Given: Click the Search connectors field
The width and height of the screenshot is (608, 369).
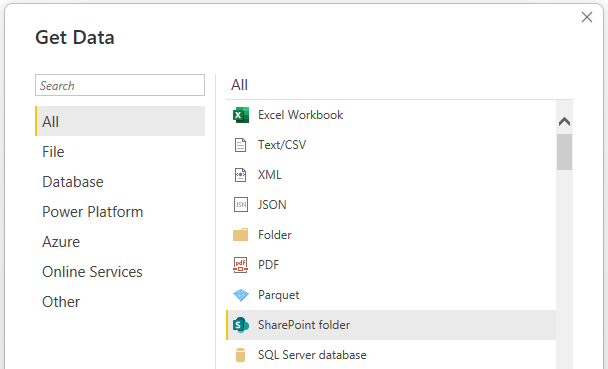Looking at the screenshot, I should pos(120,85).
